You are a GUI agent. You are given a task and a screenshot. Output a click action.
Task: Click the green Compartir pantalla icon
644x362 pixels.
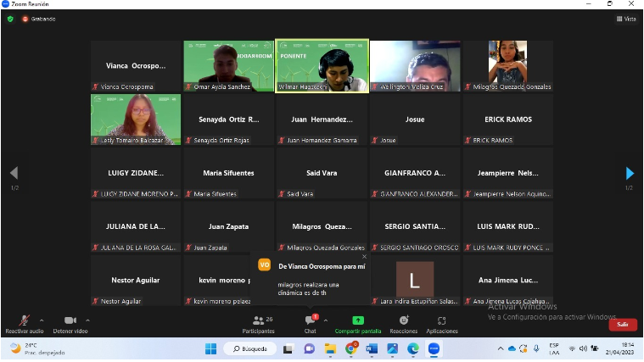tap(357, 320)
